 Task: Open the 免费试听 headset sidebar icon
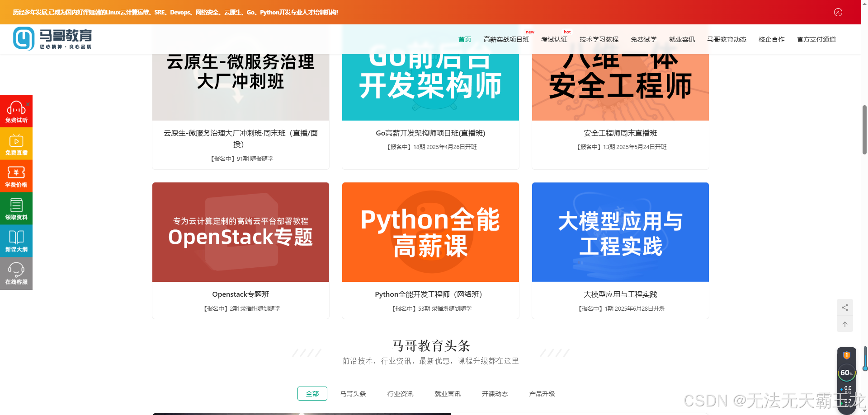16,111
